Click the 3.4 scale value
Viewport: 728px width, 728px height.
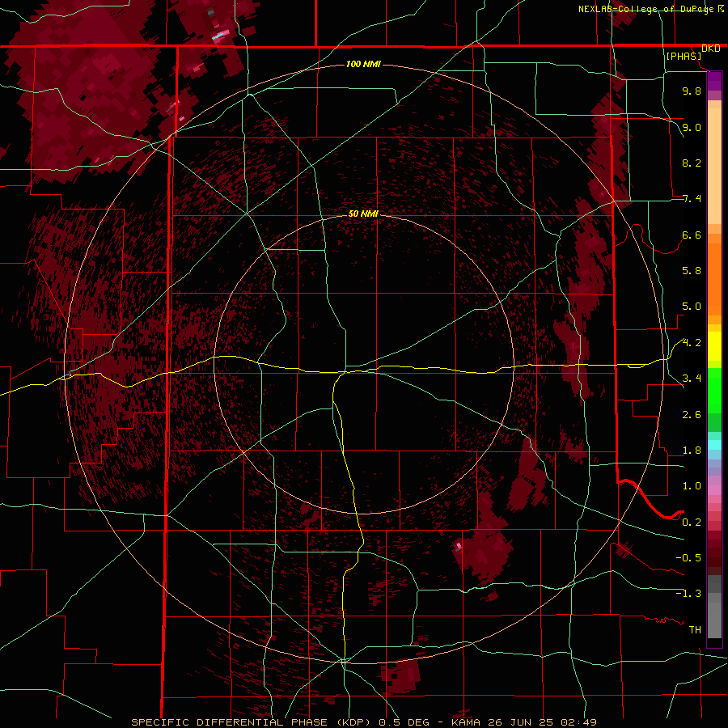692,379
